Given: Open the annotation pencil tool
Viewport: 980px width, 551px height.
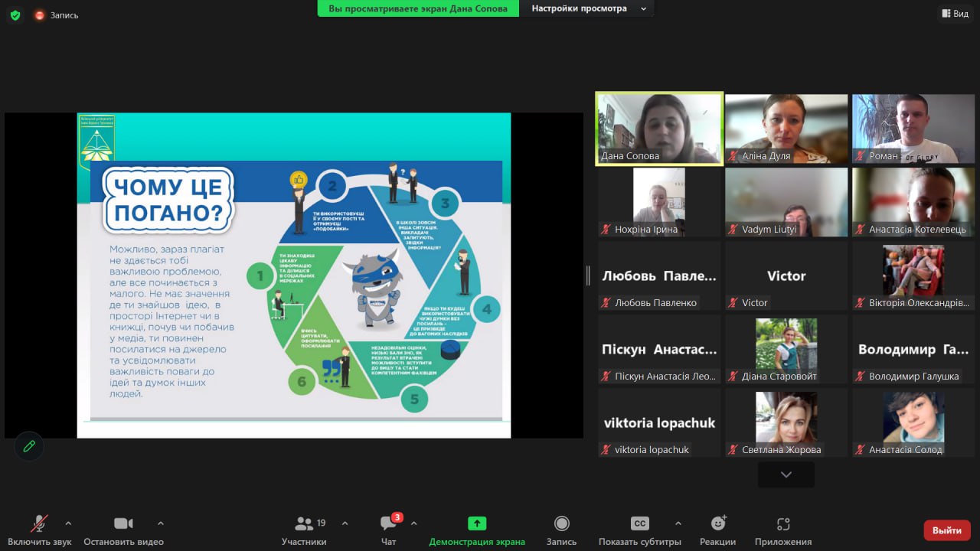Looking at the screenshot, I should [x=29, y=446].
